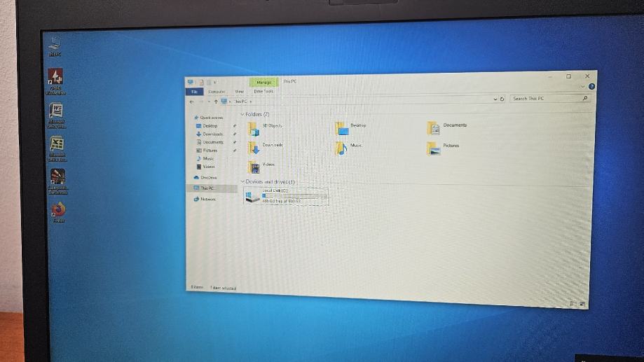
Task: Open the This PC desktop shortcut
Action: click(x=55, y=46)
